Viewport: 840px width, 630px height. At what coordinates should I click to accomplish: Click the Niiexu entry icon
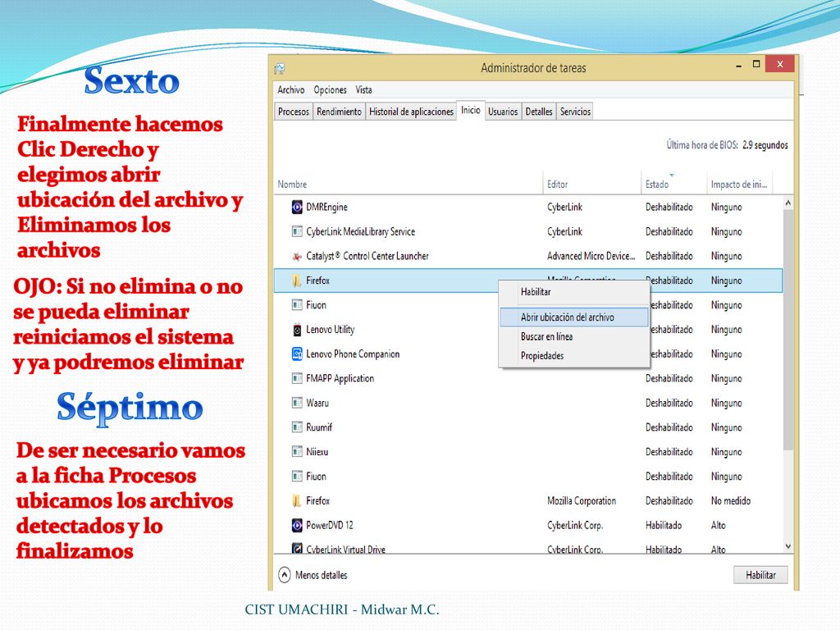(297, 452)
